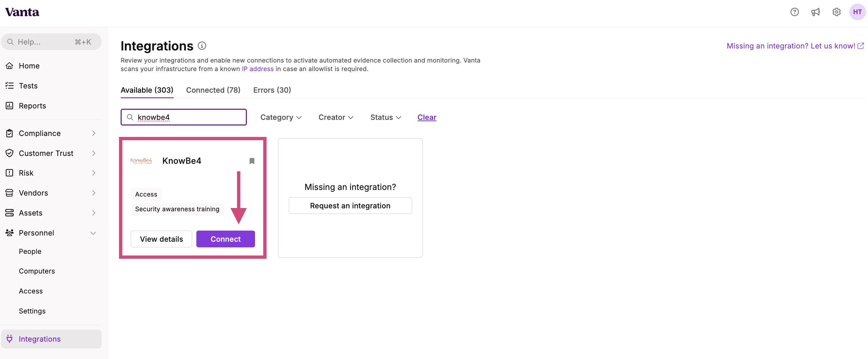Click the Vanta logo
The image size is (868, 359).
(x=22, y=12)
